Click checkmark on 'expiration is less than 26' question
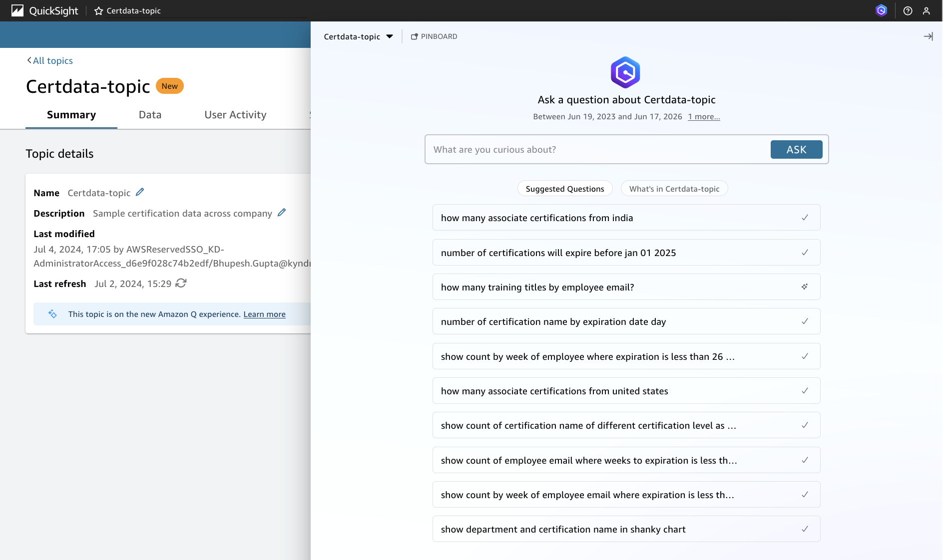The height and width of the screenshot is (560, 943). [x=805, y=356]
